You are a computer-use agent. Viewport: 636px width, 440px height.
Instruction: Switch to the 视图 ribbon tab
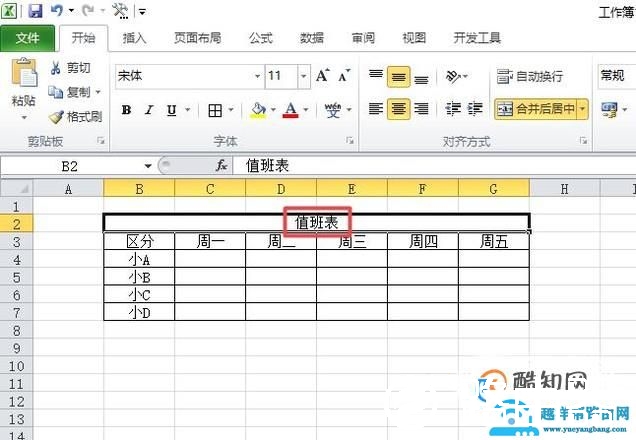click(x=414, y=38)
